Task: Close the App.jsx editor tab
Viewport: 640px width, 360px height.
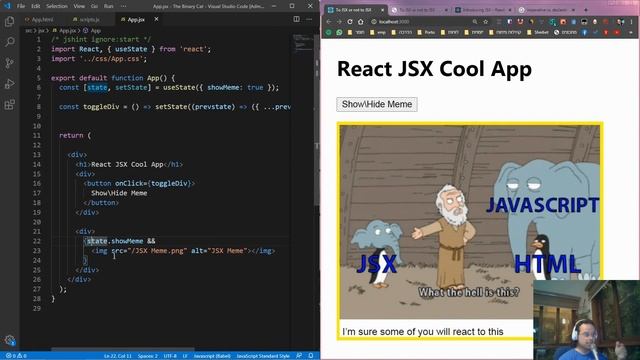Action: coord(156,19)
